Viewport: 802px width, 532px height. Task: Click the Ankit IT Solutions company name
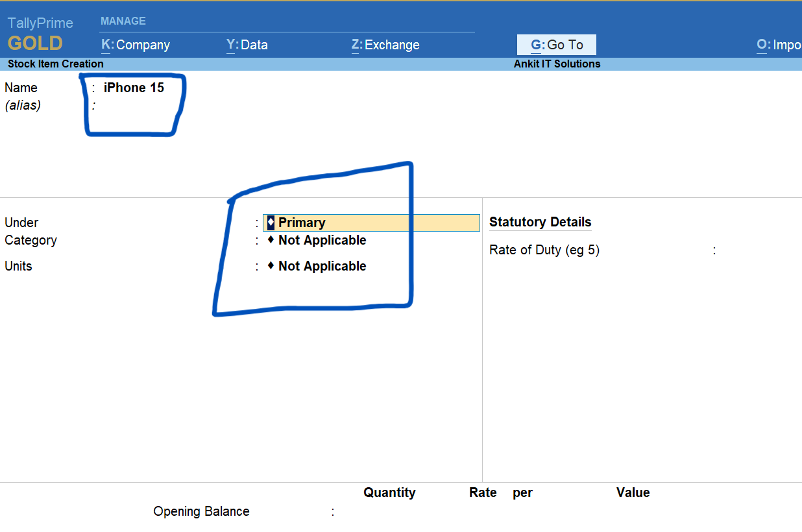tap(557, 64)
